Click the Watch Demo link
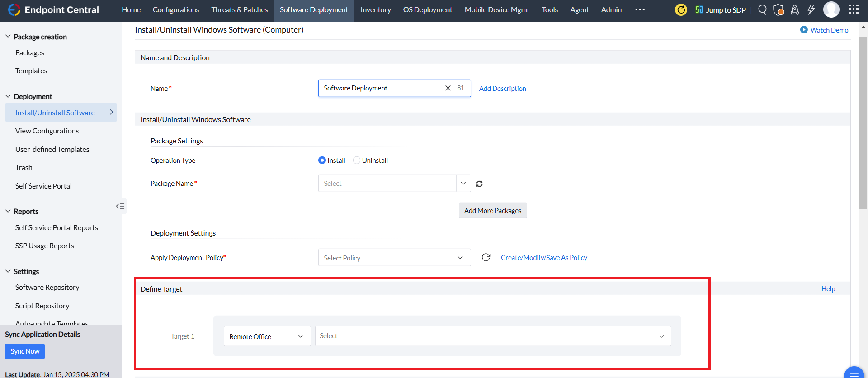Screen dimensions: 868x378 pyautogui.click(x=824, y=30)
